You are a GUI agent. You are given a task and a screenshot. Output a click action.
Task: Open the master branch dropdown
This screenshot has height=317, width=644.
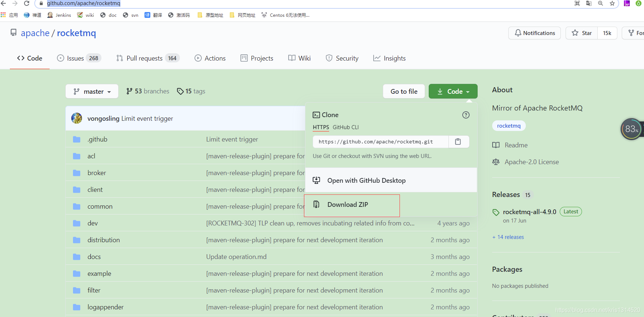click(x=92, y=91)
